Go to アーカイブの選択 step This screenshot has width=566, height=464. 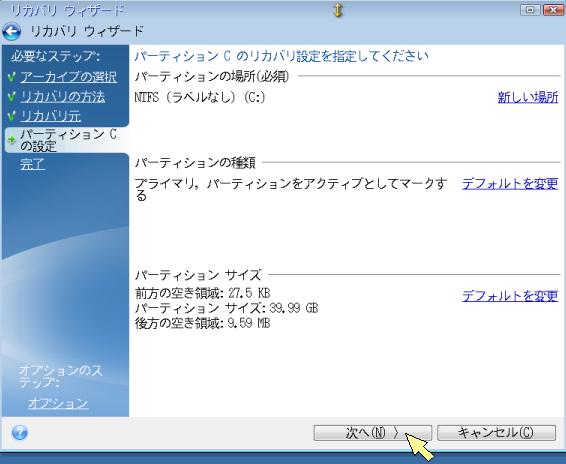69,77
